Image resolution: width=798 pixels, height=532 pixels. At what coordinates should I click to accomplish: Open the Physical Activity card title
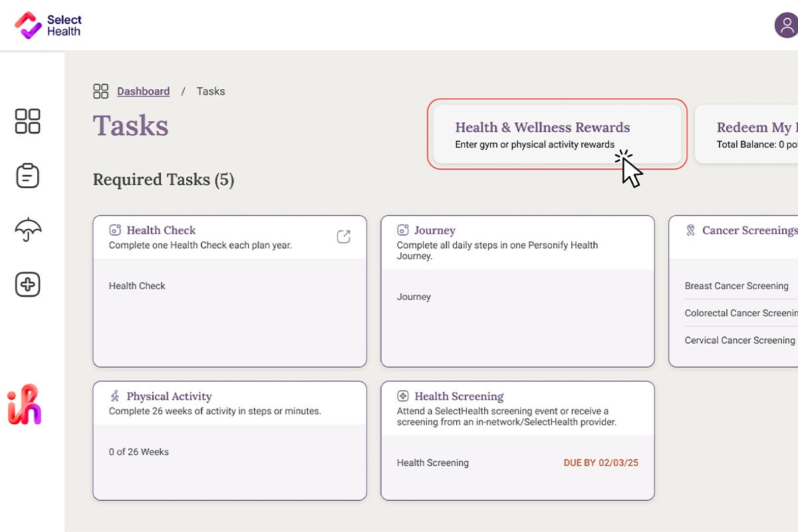[x=169, y=396]
